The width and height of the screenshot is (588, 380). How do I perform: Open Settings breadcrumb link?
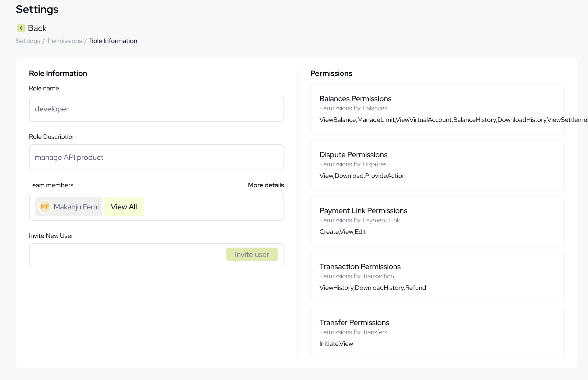[28, 41]
